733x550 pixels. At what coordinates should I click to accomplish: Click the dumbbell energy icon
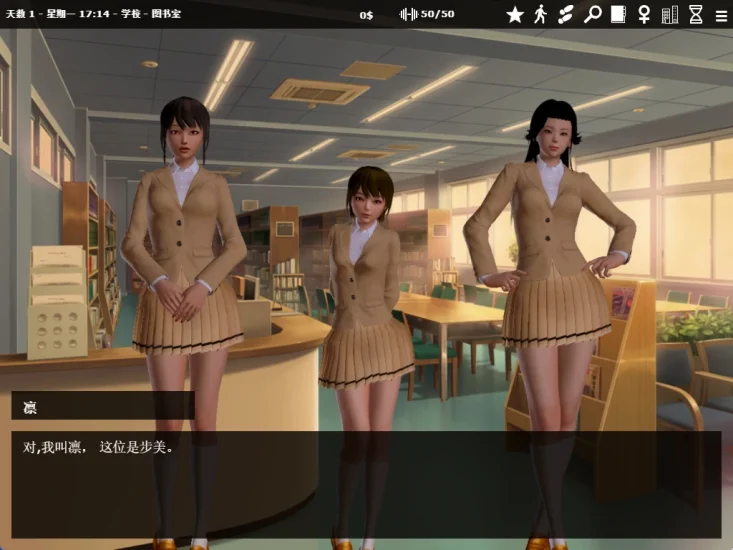409,14
